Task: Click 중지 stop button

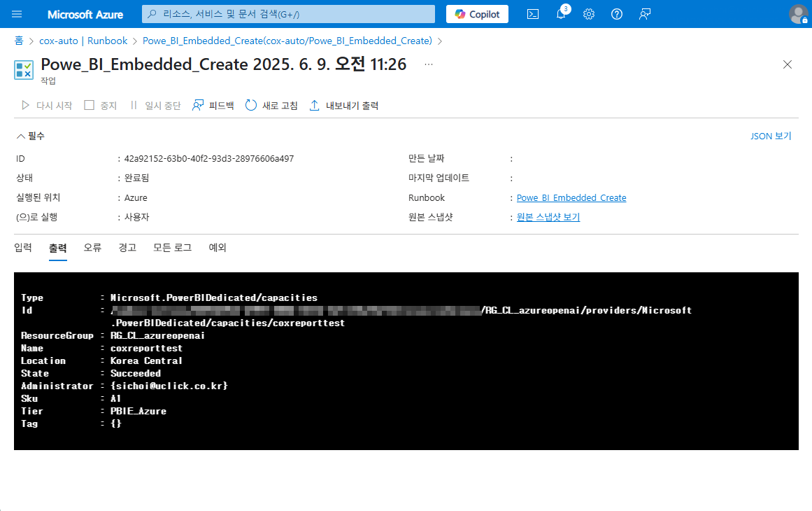Action: pos(101,105)
